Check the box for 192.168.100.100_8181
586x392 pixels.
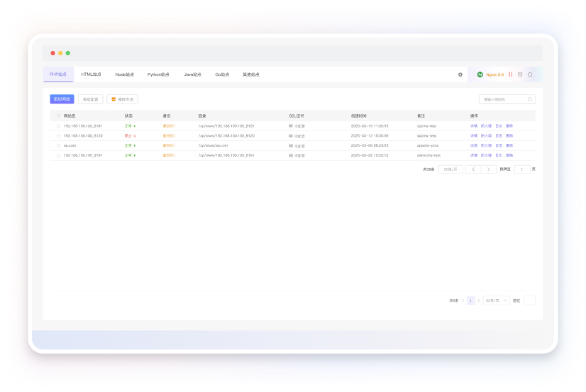[x=58, y=125]
